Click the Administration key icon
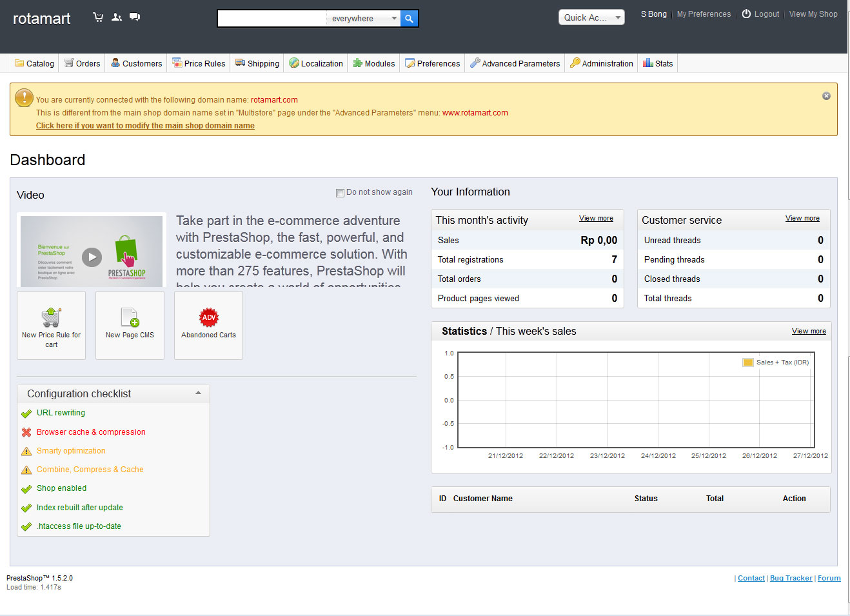Image resolution: width=850 pixels, height=616 pixels. [575, 63]
